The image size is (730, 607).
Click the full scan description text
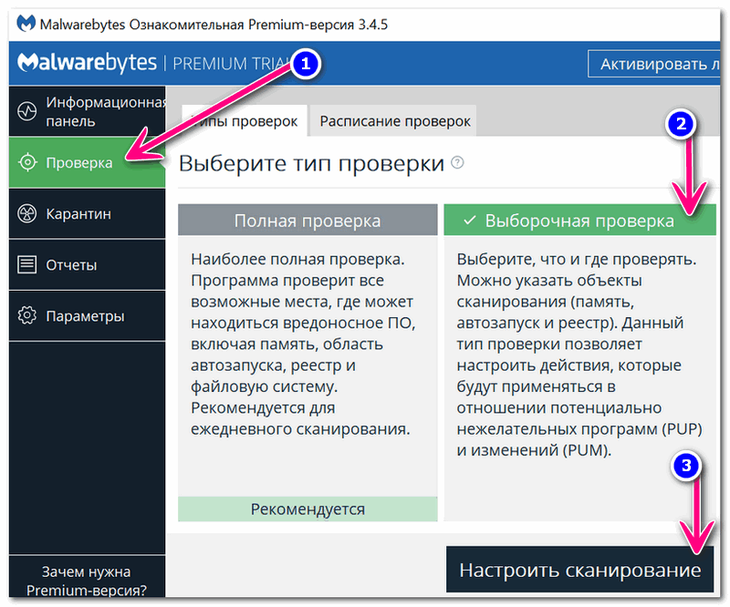pos(303,344)
